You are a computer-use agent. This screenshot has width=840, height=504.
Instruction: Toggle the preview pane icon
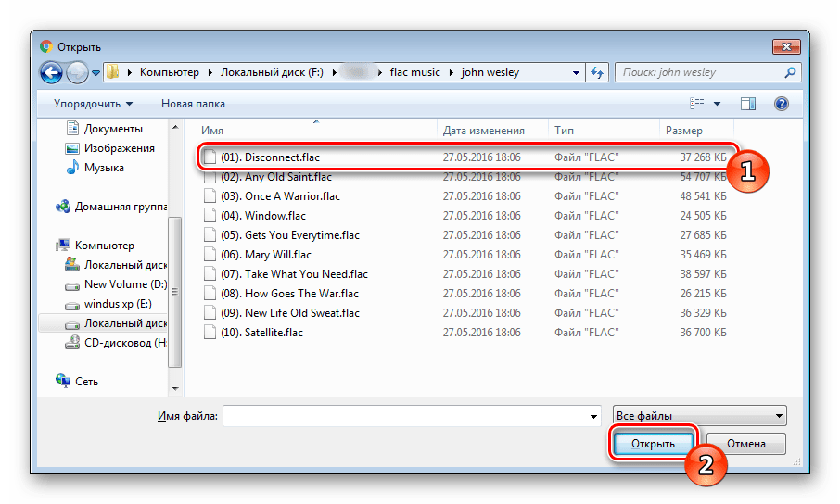(x=748, y=104)
